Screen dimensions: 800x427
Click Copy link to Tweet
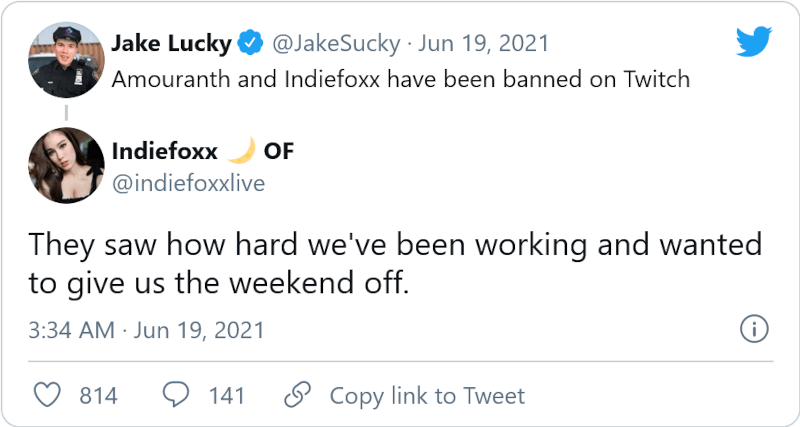coord(427,396)
